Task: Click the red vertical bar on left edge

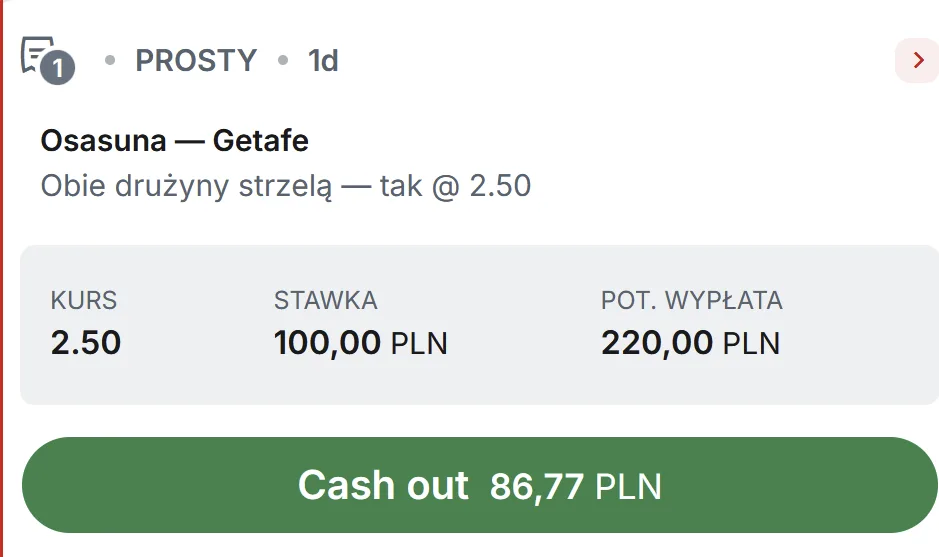Action: coord(2,280)
